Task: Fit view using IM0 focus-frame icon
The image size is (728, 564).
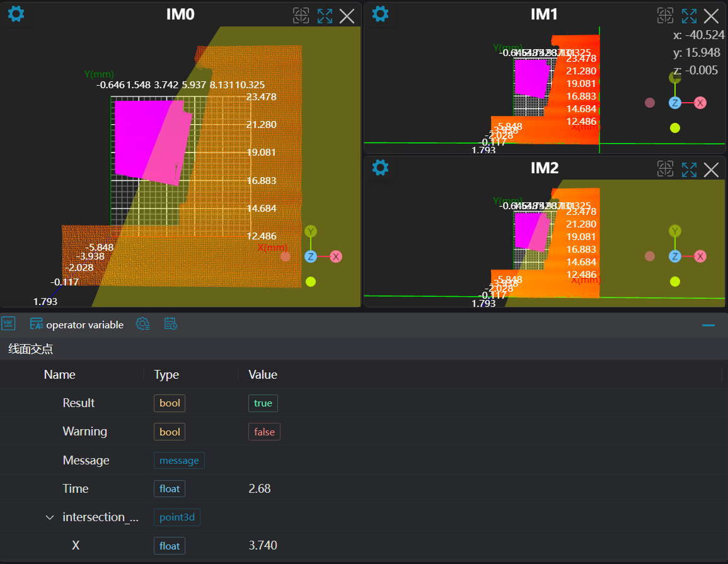Action: [x=301, y=16]
